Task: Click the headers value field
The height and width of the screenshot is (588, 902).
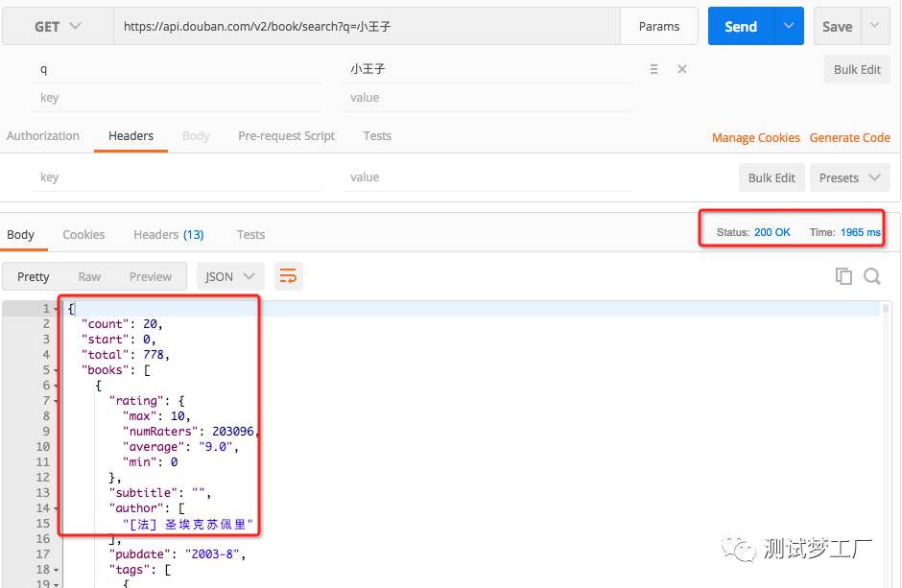Action: 487,177
